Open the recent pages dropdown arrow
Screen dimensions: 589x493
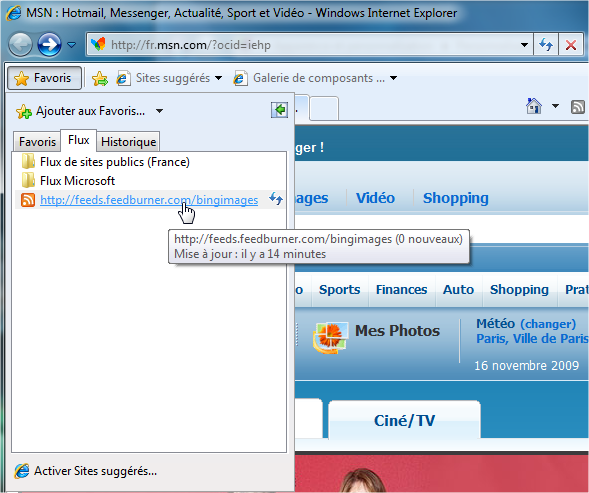coord(71,45)
